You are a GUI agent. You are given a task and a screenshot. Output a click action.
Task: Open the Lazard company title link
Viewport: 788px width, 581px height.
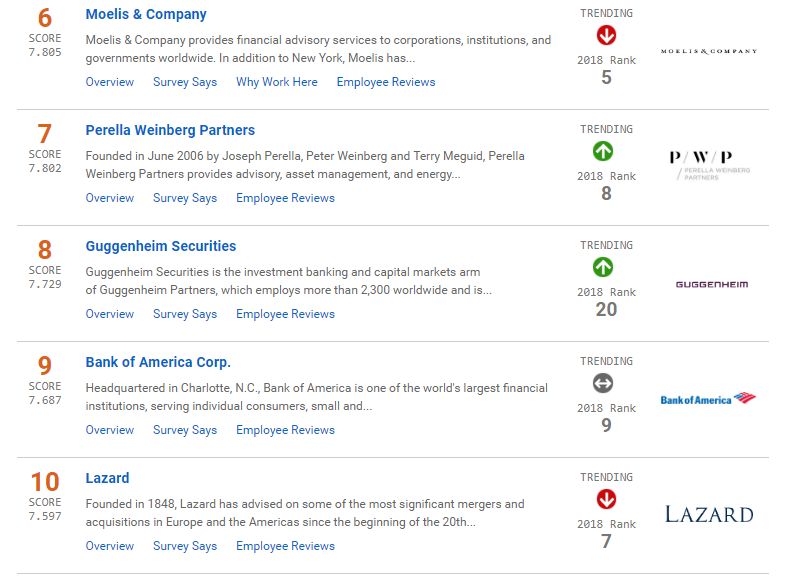point(107,478)
